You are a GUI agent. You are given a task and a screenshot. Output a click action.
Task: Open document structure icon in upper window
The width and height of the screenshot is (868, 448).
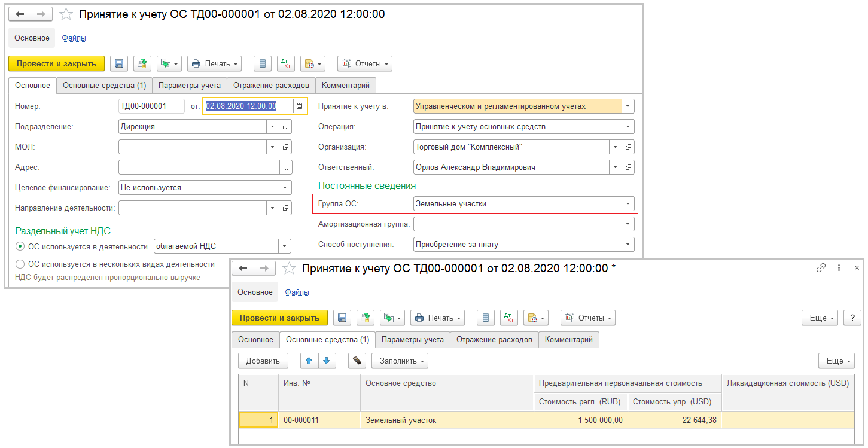[x=263, y=63]
